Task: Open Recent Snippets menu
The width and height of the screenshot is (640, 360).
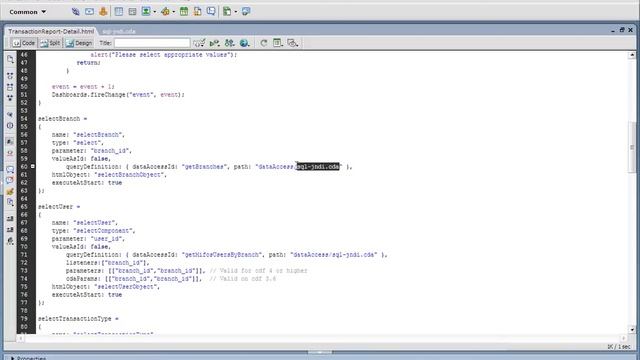Action: click(x=10, y=202)
